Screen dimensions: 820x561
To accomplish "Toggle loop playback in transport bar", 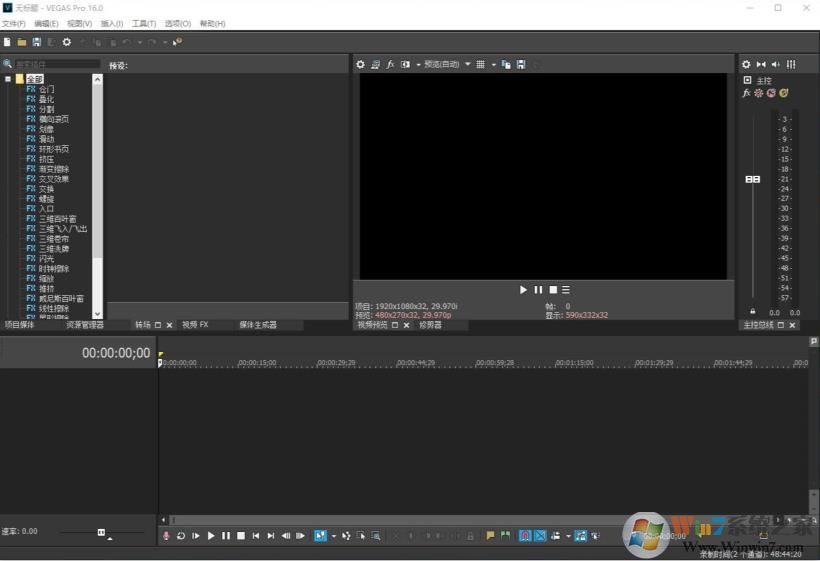I will click(181, 536).
